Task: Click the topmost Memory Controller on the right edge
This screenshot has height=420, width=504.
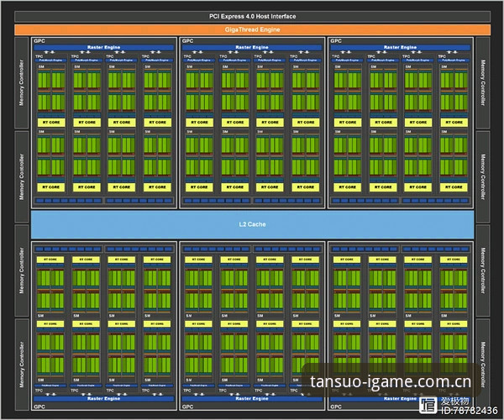Action: (483, 82)
